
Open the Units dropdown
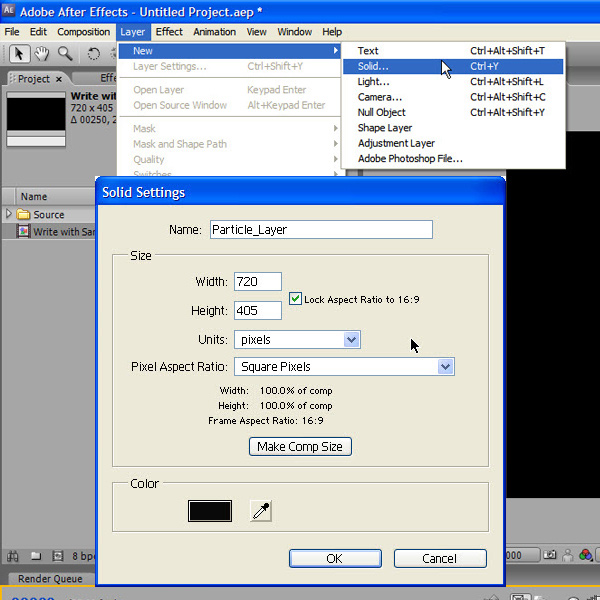coord(297,339)
